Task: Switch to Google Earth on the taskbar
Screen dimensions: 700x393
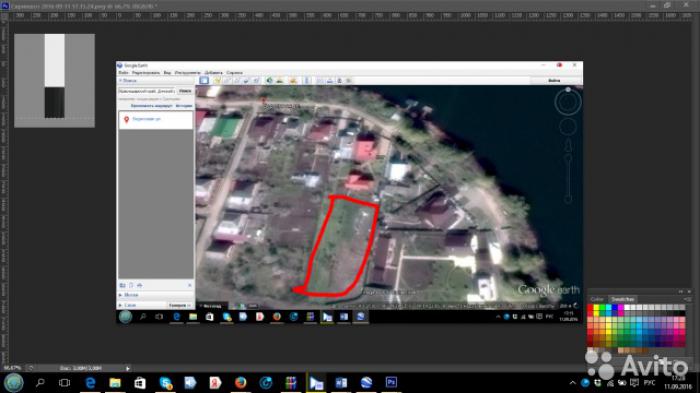Action: (x=366, y=383)
